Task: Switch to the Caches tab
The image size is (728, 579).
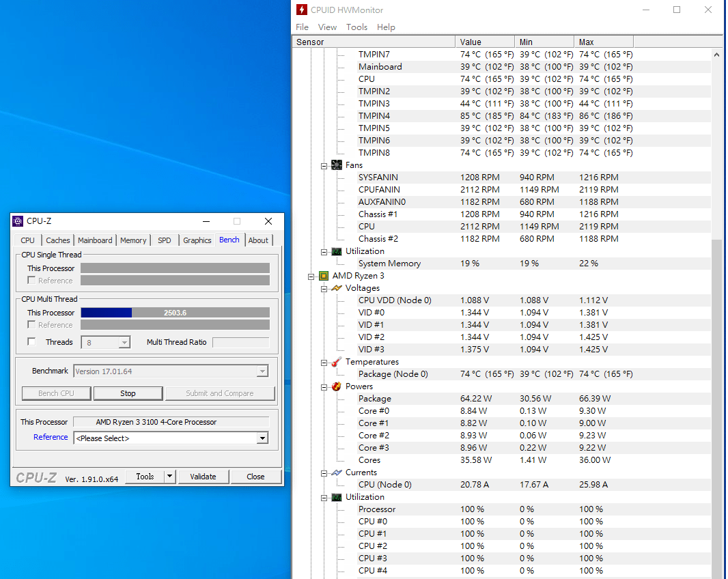Action: [x=58, y=240]
